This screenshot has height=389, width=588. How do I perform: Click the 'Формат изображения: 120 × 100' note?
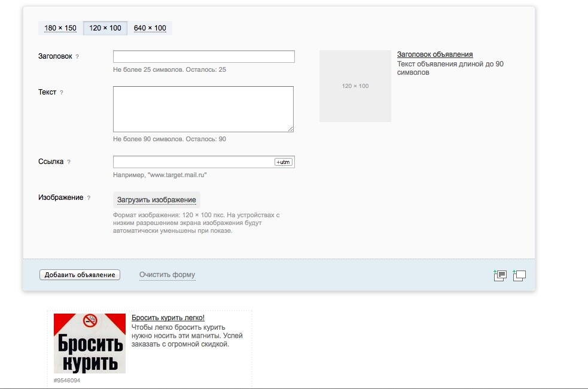[197, 223]
